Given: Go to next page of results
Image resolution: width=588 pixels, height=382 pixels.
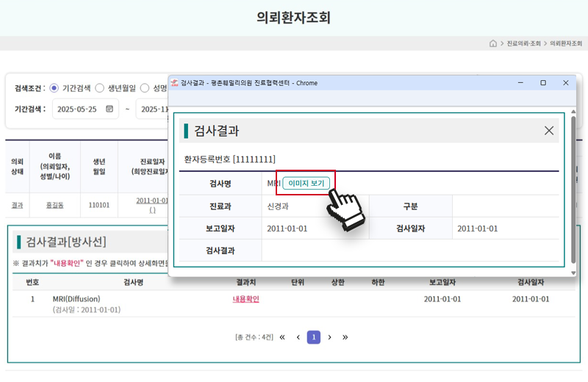Looking at the screenshot, I should [329, 337].
